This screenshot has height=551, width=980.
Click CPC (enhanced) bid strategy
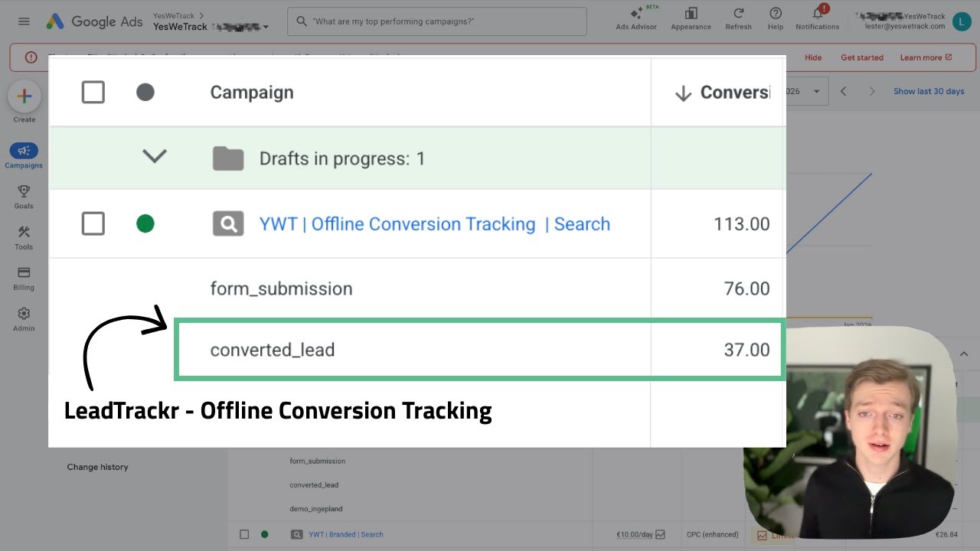[713, 534]
